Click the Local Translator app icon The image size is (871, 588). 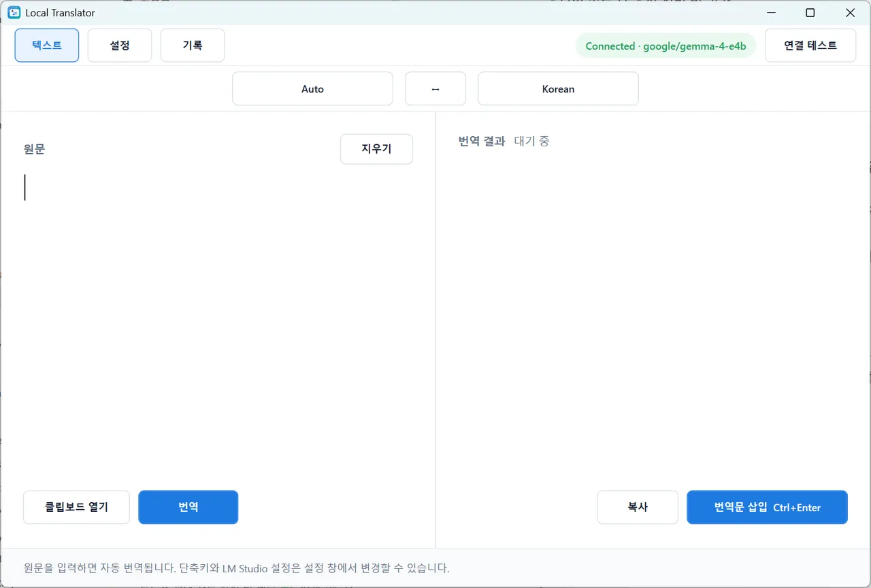[x=14, y=13]
